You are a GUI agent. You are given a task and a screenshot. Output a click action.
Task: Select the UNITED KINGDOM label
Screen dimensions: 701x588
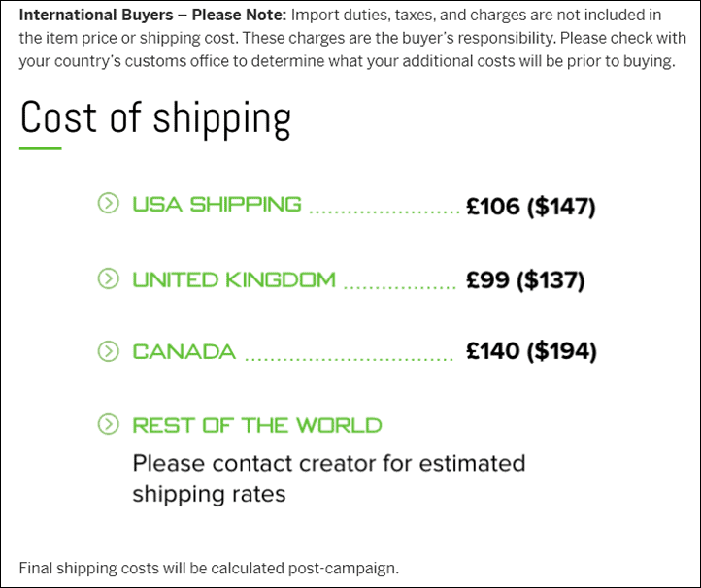[x=234, y=280]
